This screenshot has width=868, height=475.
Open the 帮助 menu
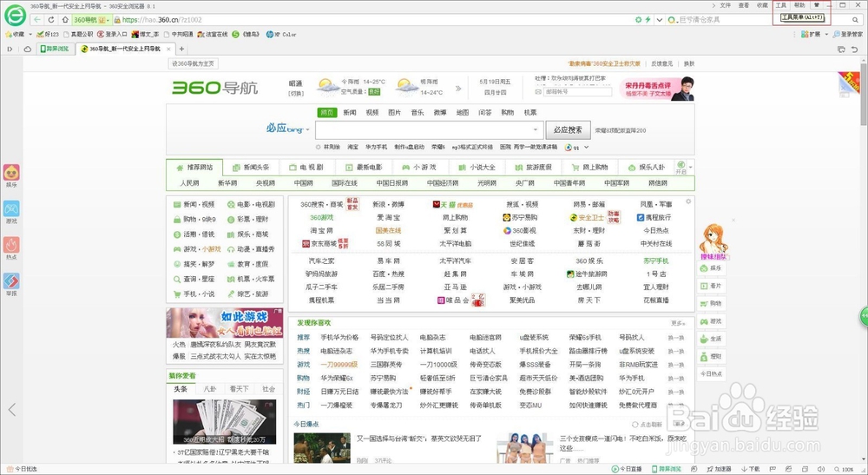coord(799,5)
